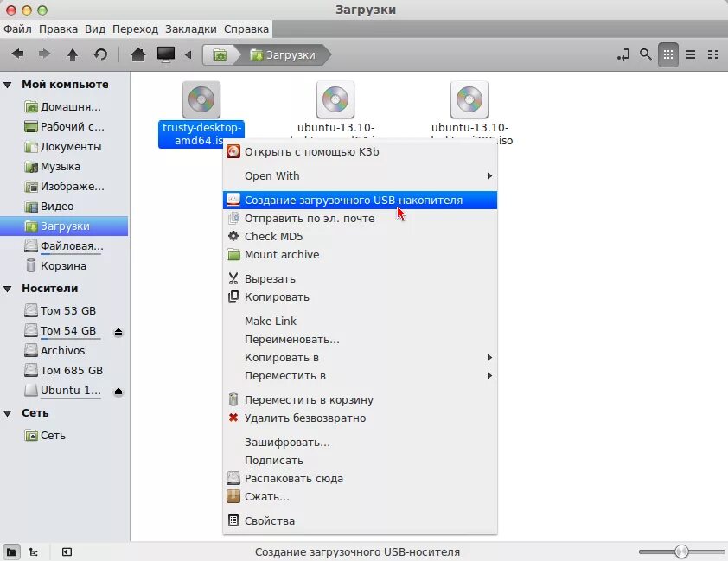The image size is (728, 561).
Task: Switch to compact view
Action: pyautogui.click(x=713, y=54)
